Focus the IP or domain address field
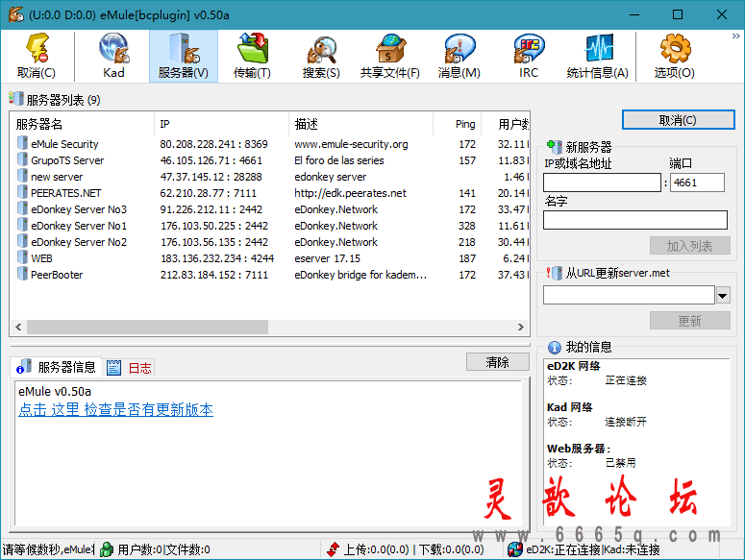This screenshot has width=745, height=560. pyautogui.click(x=602, y=183)
